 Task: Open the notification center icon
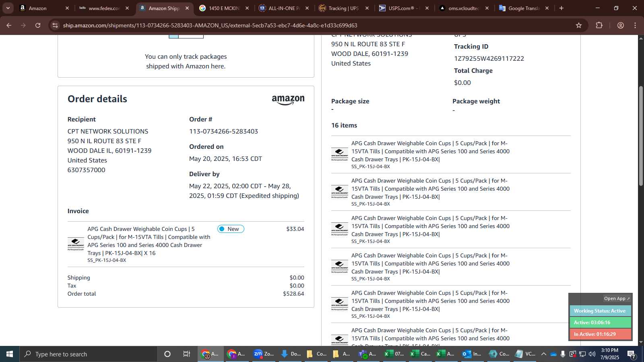632,354
